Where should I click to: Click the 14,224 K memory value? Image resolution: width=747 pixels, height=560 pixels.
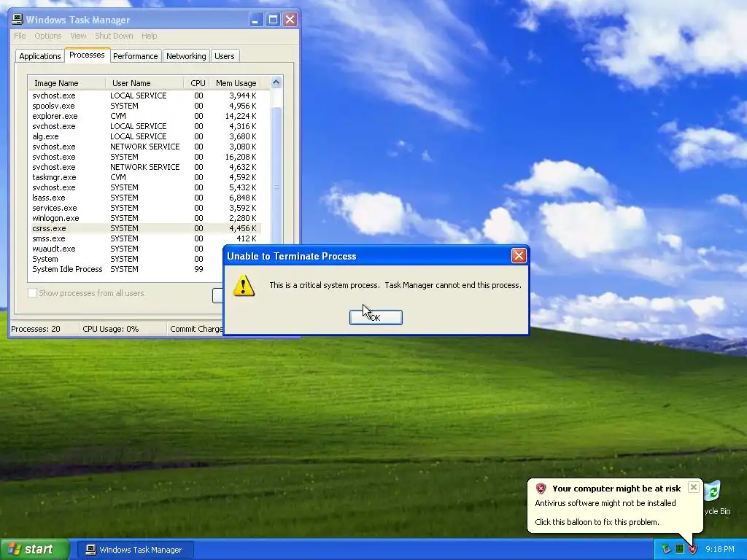241,116
